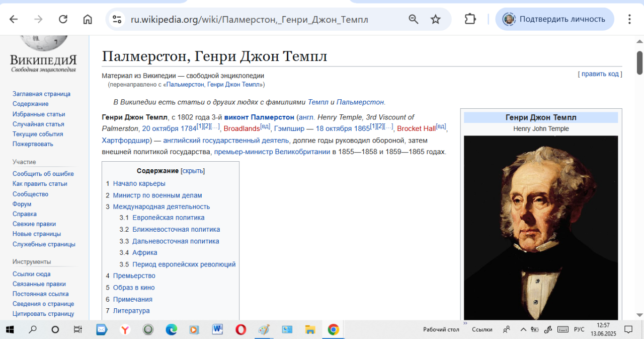644x339 pixels.
Task: Open Cortana circle icon on taskbar
Action: click(55, 330)
